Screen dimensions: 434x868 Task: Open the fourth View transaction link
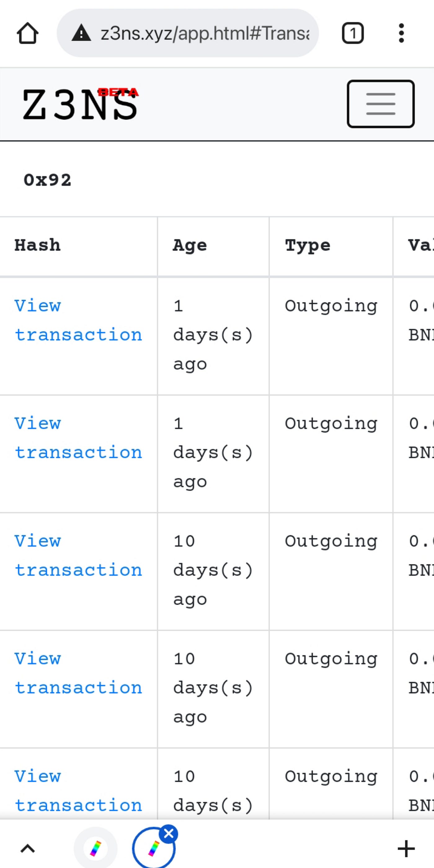[78, 673]
